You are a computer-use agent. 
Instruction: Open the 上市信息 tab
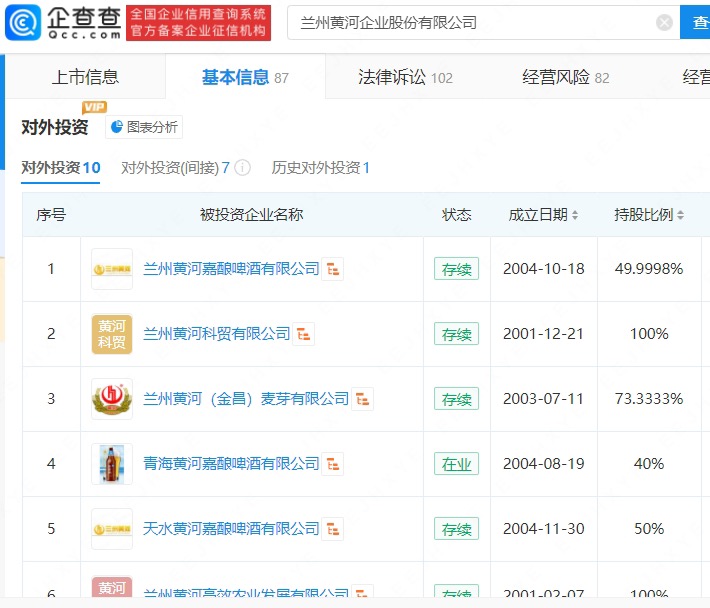(85, 77)
